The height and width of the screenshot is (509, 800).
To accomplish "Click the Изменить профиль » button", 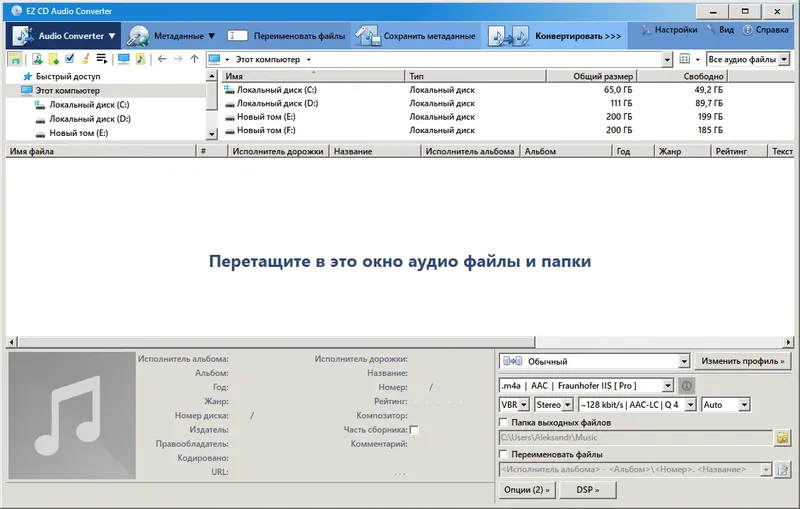I will tap(742, 361).
